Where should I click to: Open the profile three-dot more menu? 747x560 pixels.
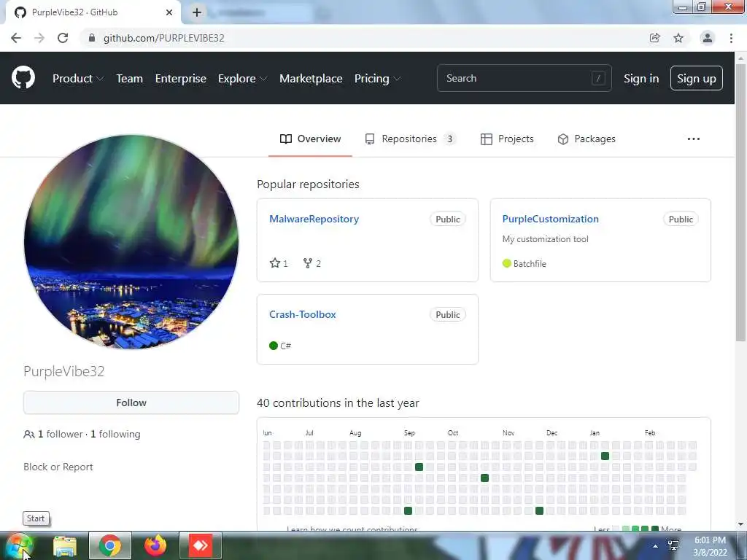694,139
